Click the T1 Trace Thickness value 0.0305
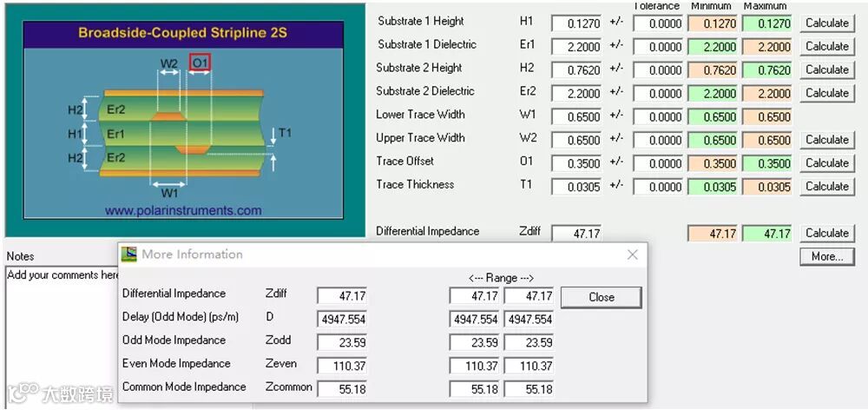Viewport: 868px width, 410px height. coord(576,188)
